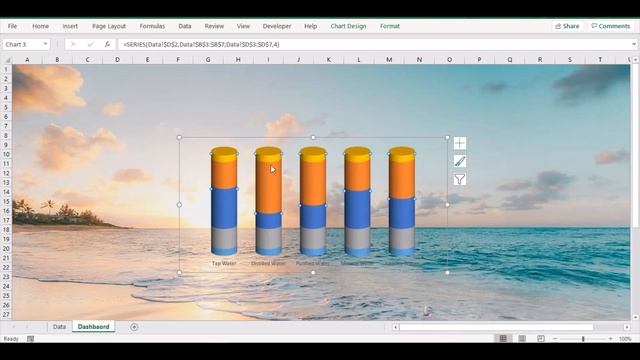Click the Insert Function fx icon
This screenshot has width=640, height=360.
pyautogui.click(x=107, y=44)
